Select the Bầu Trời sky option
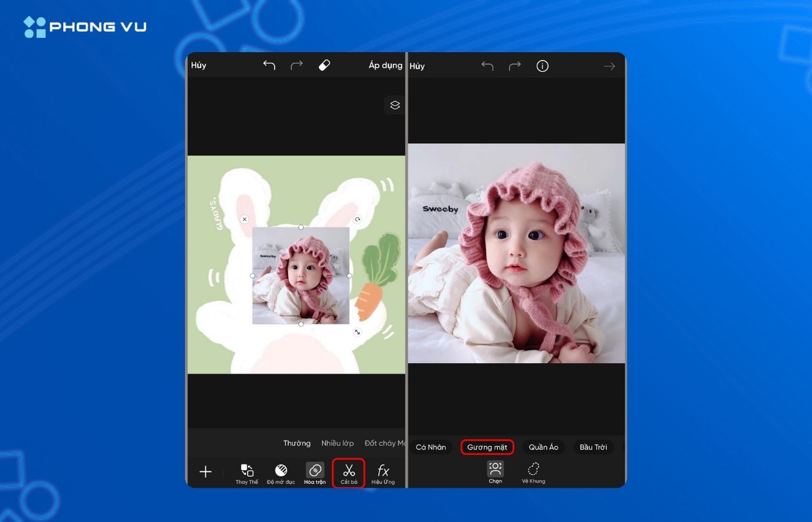812x522 pixels. pyautogui.click(x=593, y=447)
